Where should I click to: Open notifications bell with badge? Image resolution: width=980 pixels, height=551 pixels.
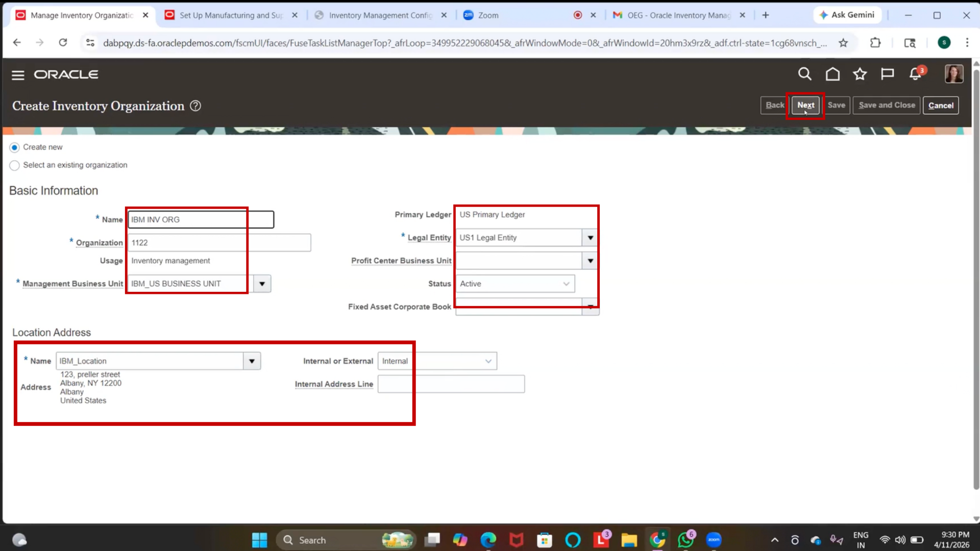(x=916, y=73)
